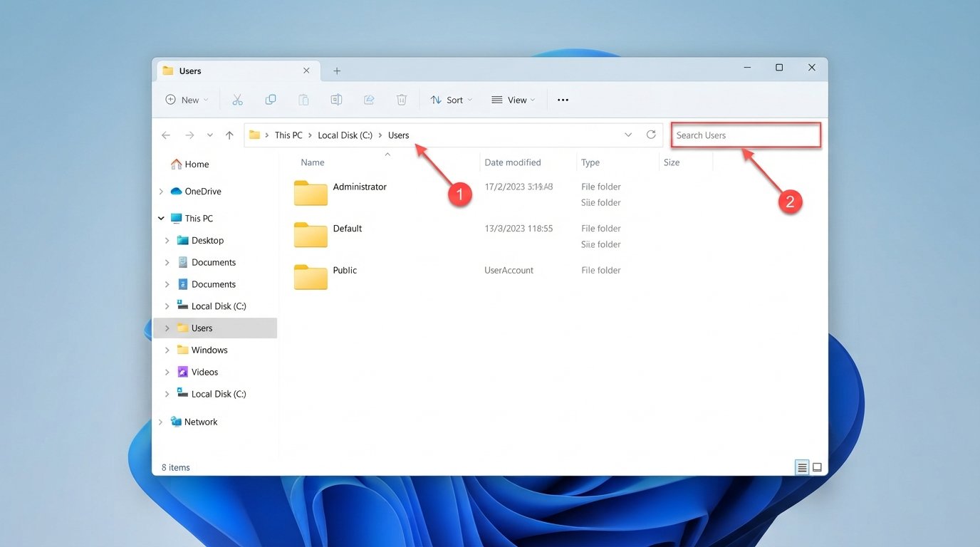Viewport: 980px width, 547px height.
Task: Expand the address bar history dropdown
Action: click(628, 135)
